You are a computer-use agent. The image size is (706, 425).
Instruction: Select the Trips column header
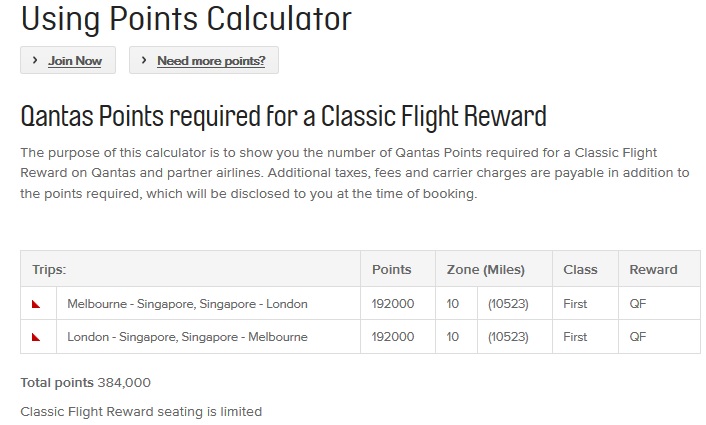tap(49, 269)
